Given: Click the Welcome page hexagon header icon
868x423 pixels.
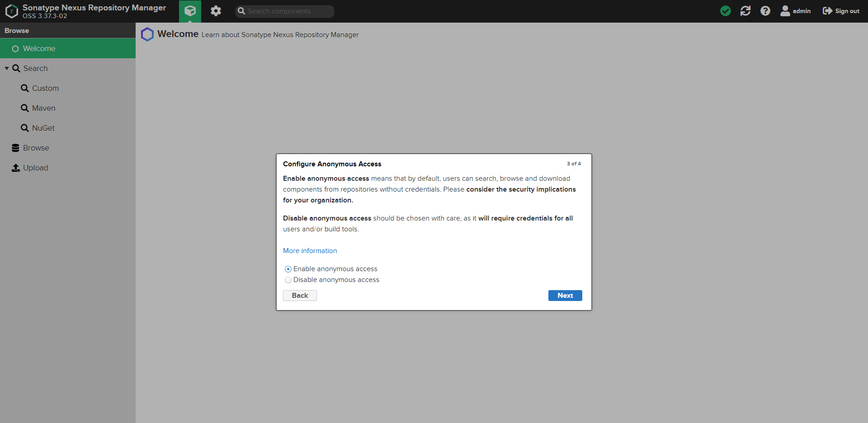Looking at the screenshot, I should (147, 34).
